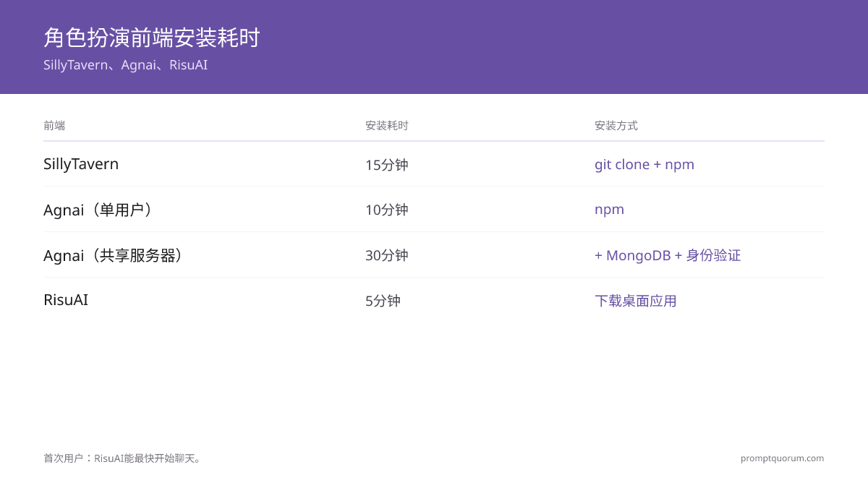Click the subtitle SillyTavern、Agnai、RisuAI
The height and width of the screenshot is (488, 868).
[x=126, y=65]
